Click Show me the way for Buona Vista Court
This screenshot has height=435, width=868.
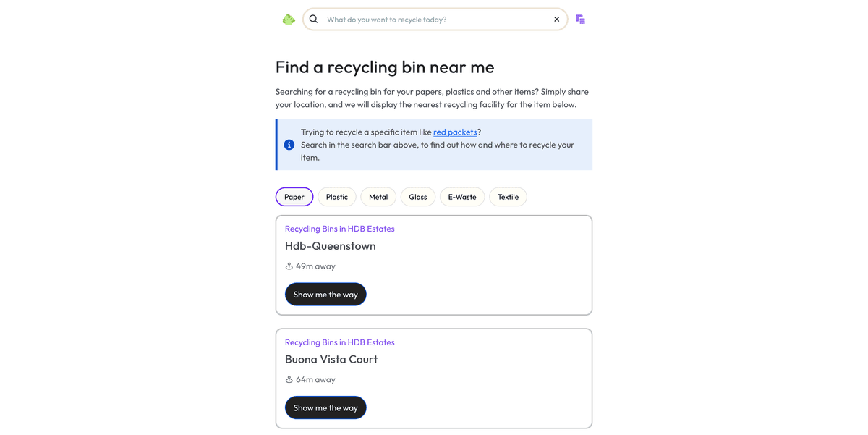click(x=325, y=407)
